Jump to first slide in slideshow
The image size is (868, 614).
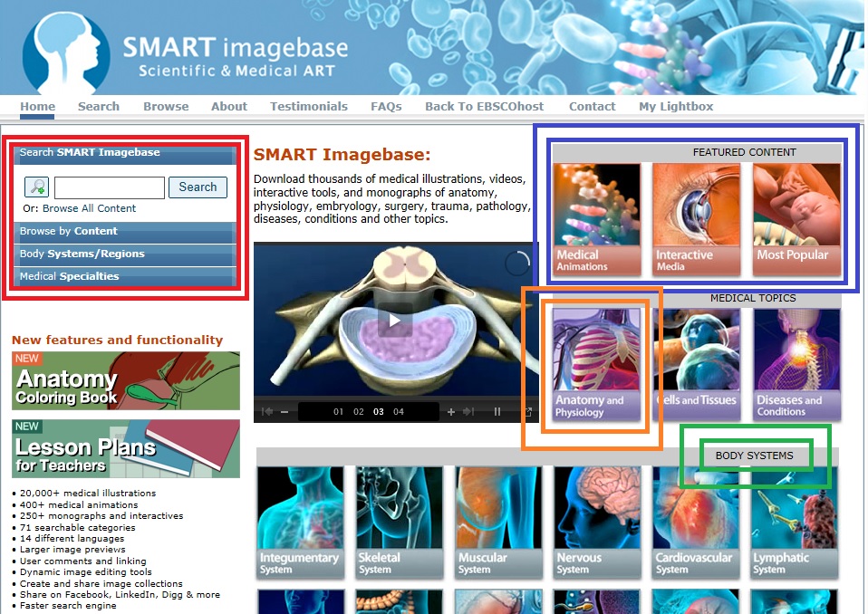point(267,411)
